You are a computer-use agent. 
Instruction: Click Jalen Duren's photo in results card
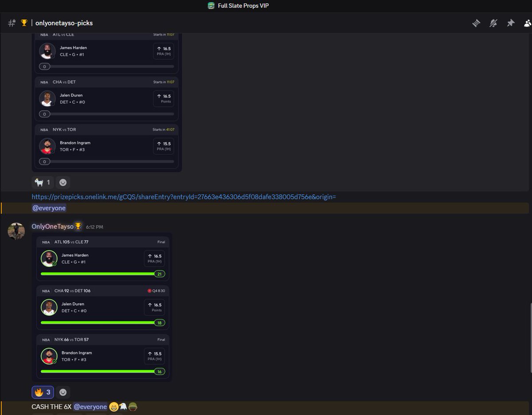point(49,307)
